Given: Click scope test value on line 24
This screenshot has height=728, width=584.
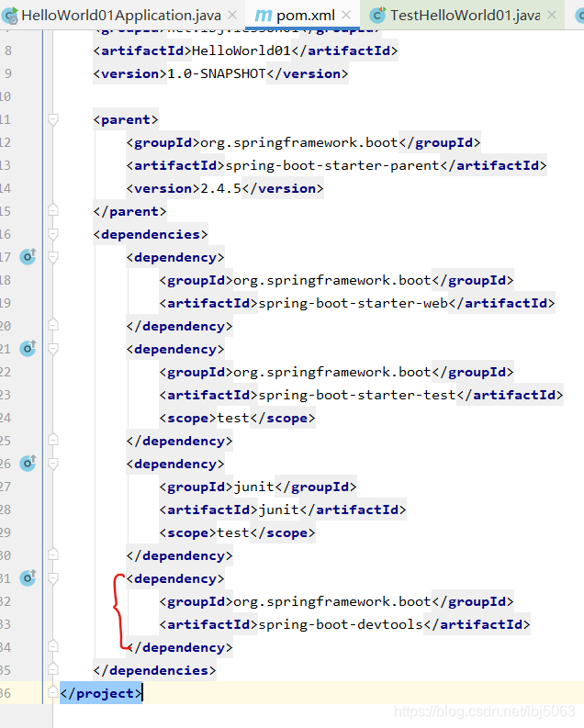Looking at the screenshot, I should [233, 418].
